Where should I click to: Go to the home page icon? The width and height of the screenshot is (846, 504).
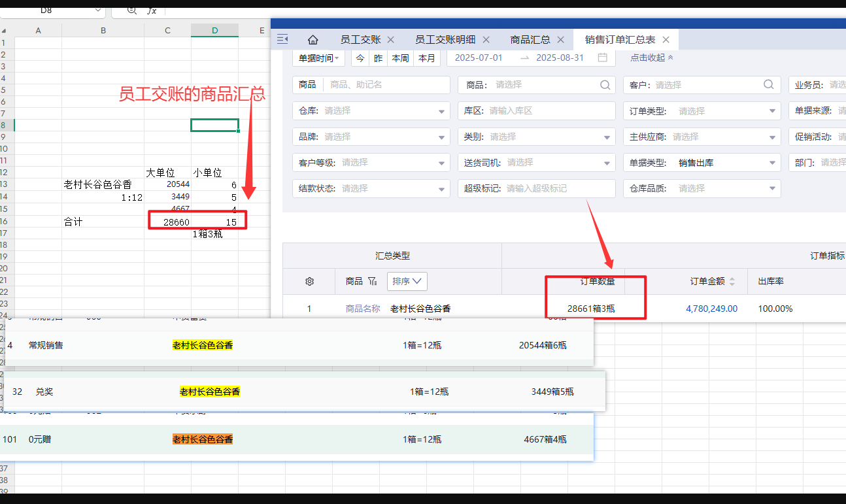[x=313, y=39]
